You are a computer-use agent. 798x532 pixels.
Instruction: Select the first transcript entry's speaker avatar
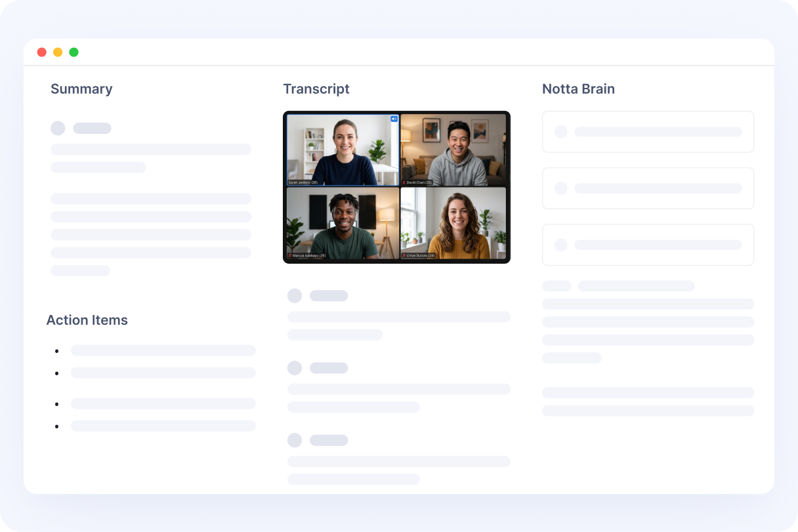point(295,296)
